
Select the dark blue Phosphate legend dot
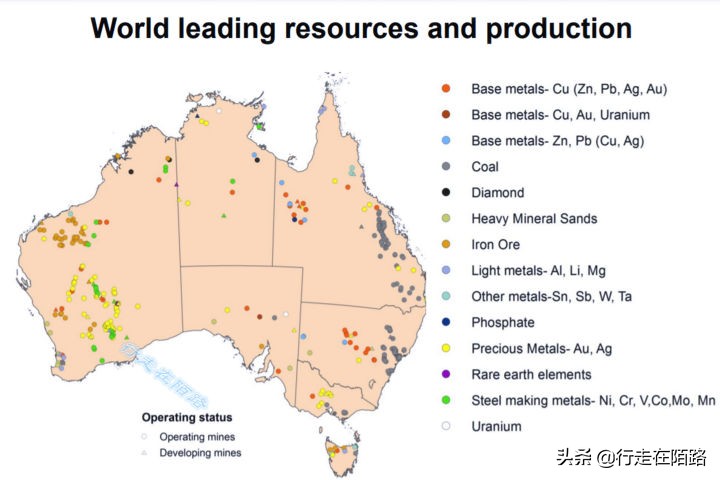(446, 323)
